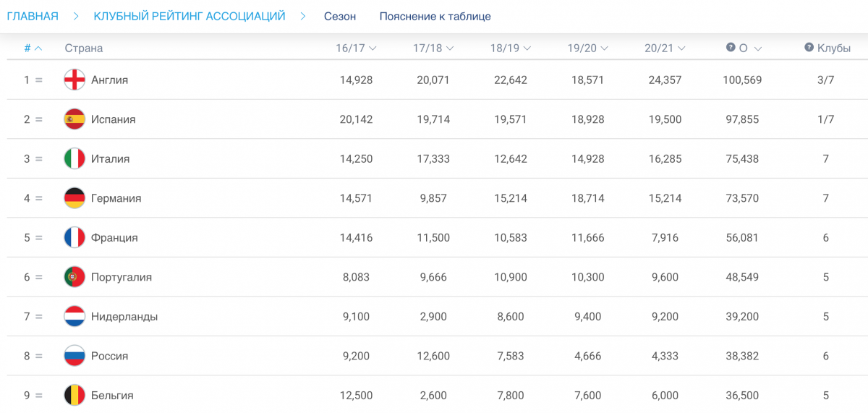The width and height of the screenshot is (868, 413).
Task: Click the France flag icon
Action: pyautogui.click(x=75, y=237)
